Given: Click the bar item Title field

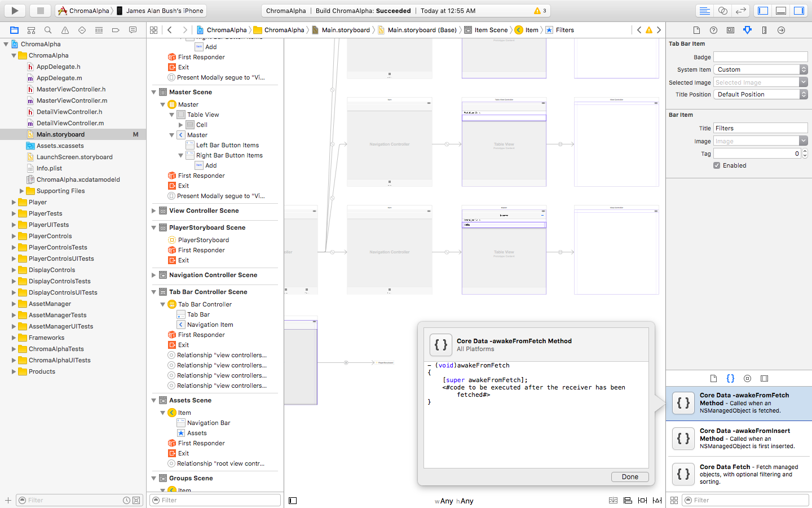Looking at the screenshot, I should [x=761, y=128].
